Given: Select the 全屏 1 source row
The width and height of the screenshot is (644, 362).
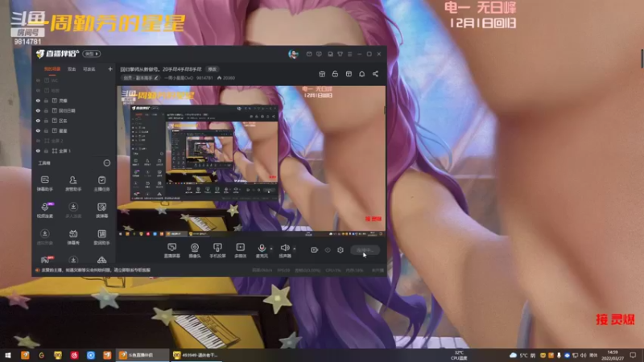Looking at the screenshot, I should 74,151.
